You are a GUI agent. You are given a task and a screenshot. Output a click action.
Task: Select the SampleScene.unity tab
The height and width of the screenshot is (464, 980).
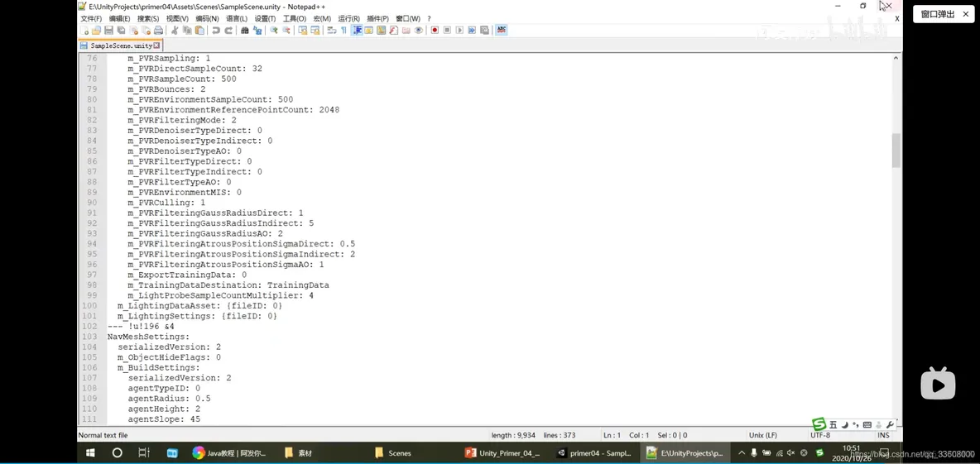click(121, 45)
